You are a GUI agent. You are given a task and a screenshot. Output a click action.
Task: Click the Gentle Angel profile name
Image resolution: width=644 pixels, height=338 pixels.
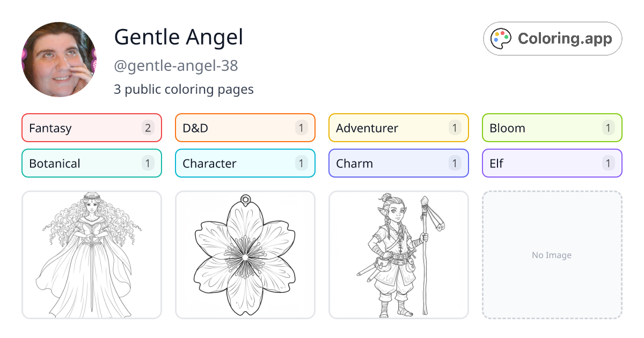179,37
